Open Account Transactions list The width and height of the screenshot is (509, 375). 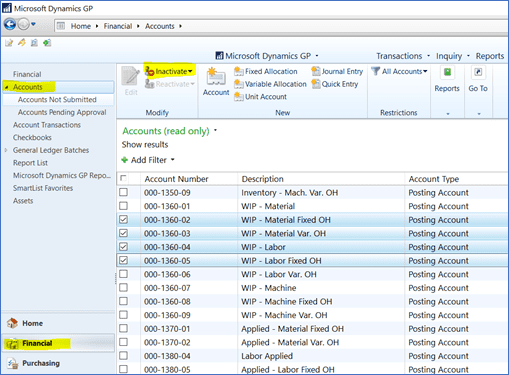point(47,125)
